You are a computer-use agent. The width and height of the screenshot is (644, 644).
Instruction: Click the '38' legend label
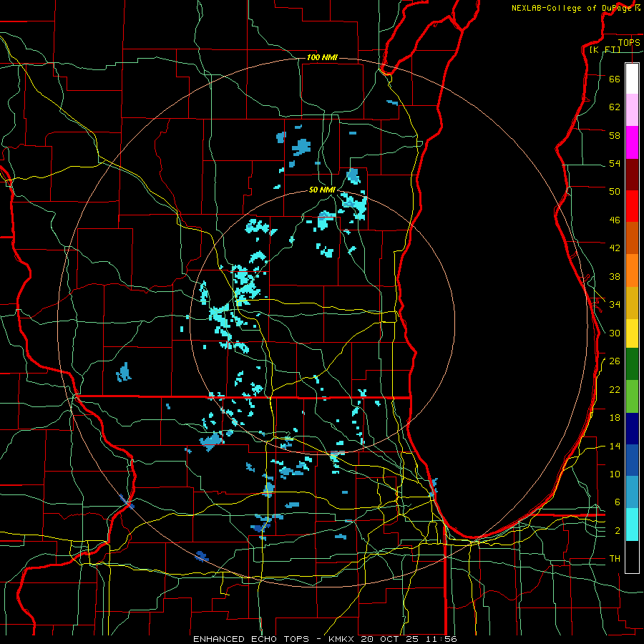pos(615,277)
